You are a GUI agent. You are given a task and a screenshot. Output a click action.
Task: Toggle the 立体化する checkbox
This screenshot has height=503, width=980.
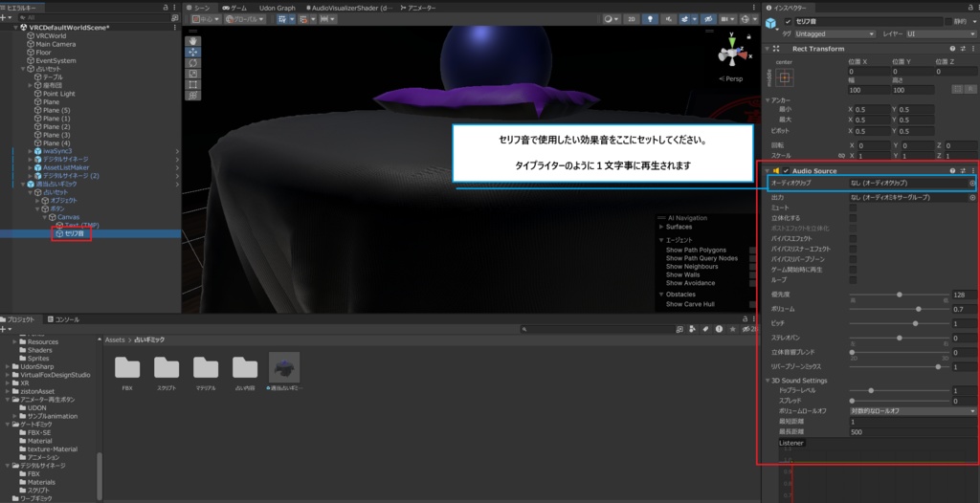pos(853,218)
